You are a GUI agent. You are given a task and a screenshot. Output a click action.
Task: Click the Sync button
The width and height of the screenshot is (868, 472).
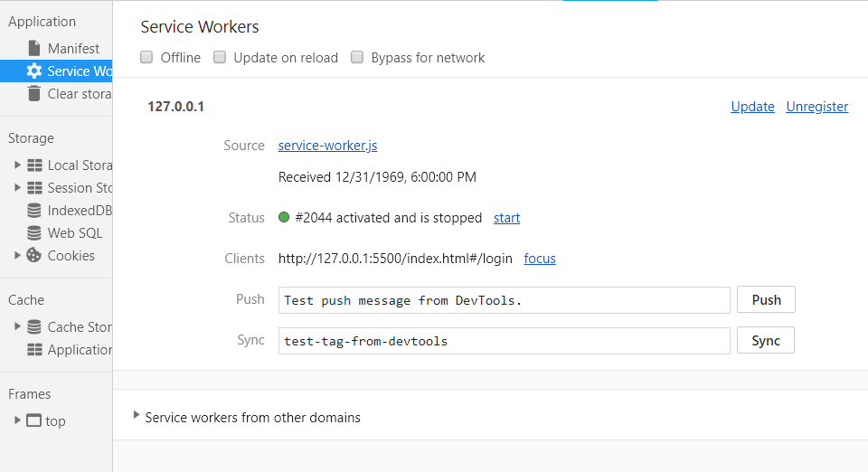coord(766,340)
